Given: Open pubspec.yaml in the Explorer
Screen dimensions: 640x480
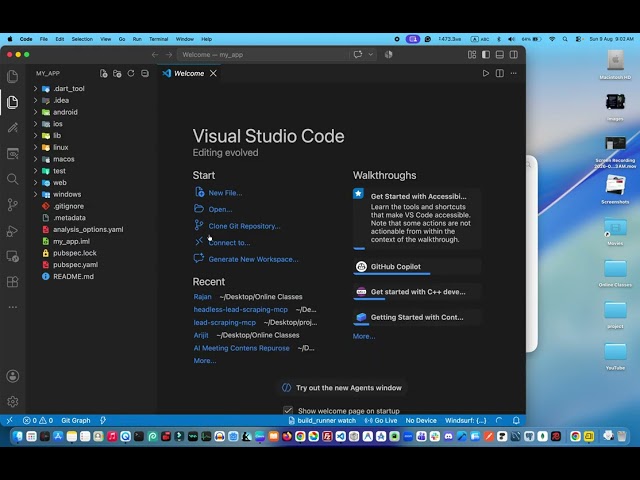Looking at the screenshot, I should click(75, 265).
